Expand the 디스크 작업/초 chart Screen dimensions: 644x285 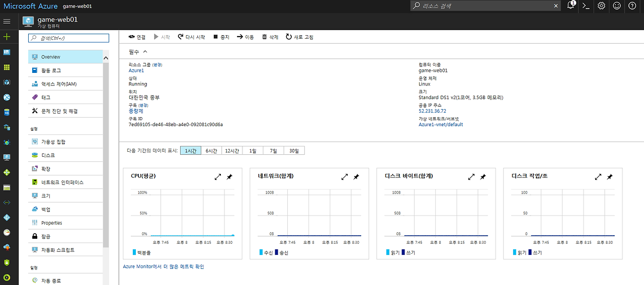click(598, 177)
